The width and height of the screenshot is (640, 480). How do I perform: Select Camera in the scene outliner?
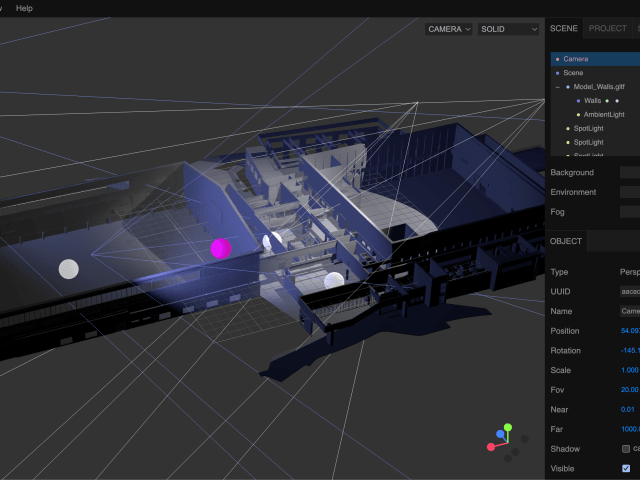(595, 59)
